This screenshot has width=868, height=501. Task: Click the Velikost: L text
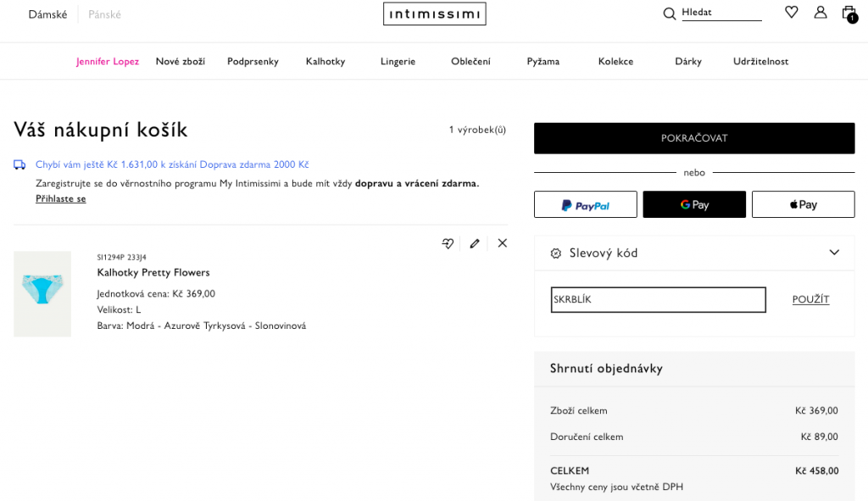pos(119,309)
